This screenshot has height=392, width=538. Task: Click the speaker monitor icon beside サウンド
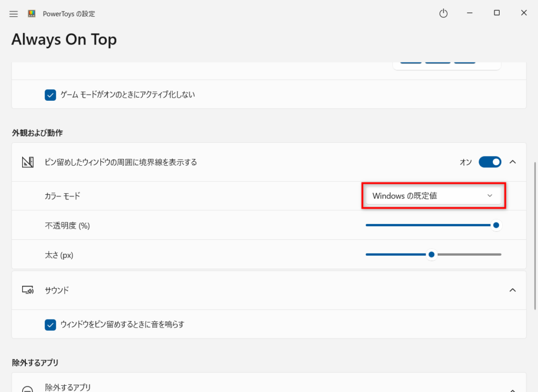(x=28, y=290)
